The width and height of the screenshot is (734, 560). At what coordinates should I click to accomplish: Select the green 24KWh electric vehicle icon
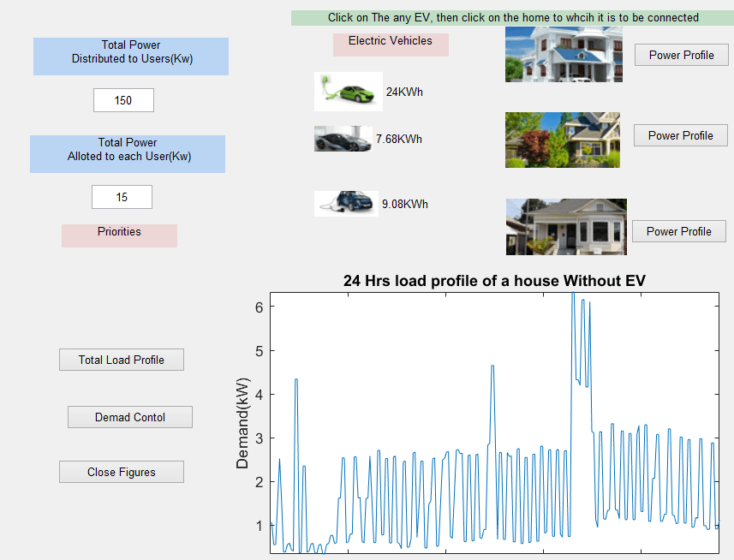click(348, 92)
